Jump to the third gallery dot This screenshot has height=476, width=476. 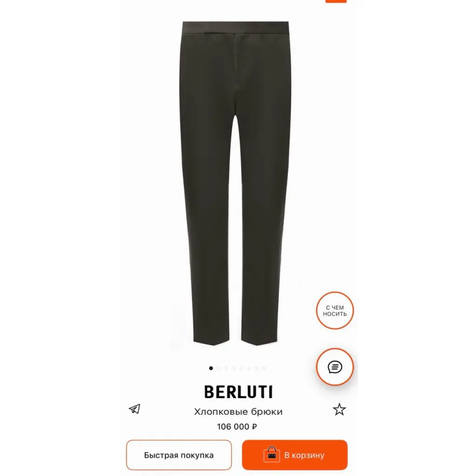(x=226, y=368)
